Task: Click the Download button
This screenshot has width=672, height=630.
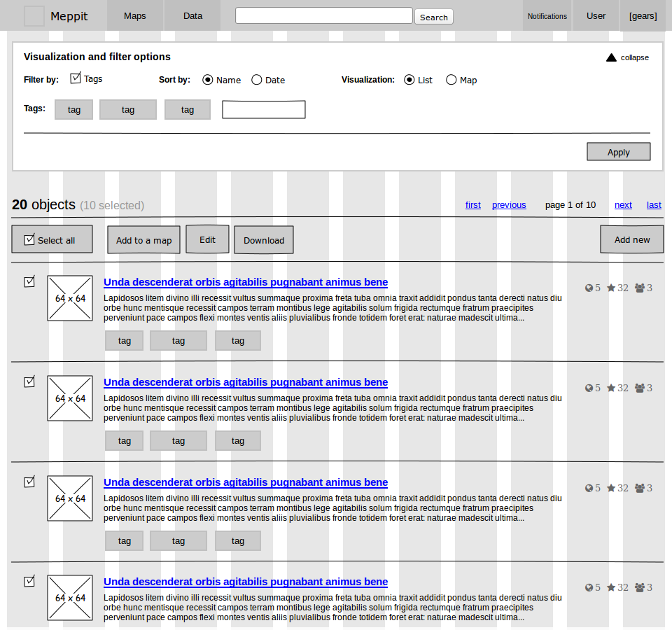Action: pyautogui.click(x=264, y=240)
